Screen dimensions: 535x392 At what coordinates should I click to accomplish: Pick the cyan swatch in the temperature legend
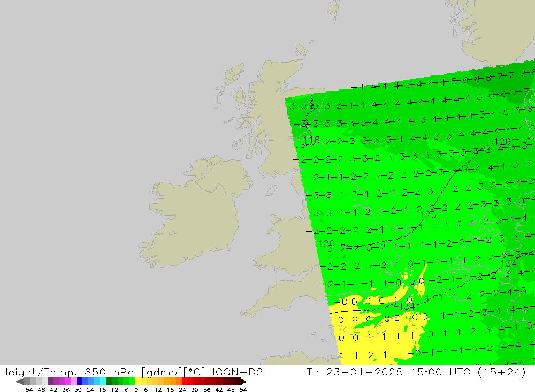pyautogui.click(x=103, y=381)
